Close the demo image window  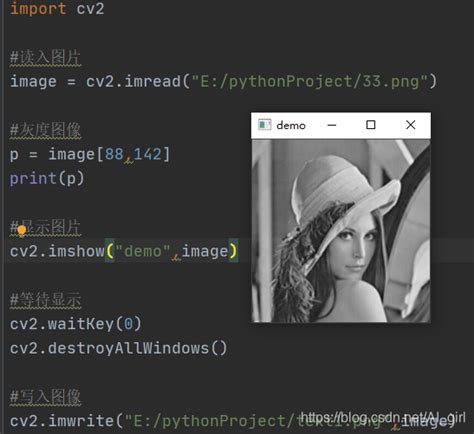click(x=411, y=125)
